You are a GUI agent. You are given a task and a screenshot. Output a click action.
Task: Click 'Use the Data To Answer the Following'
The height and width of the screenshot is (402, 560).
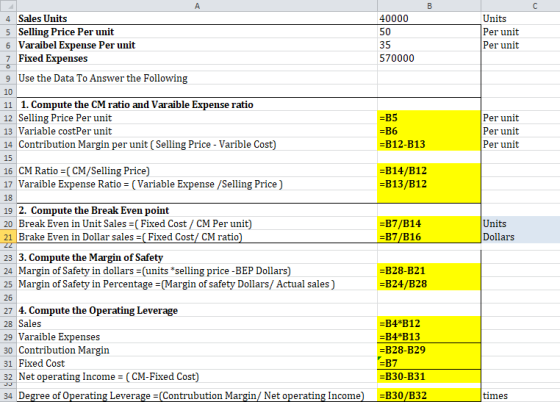pyautogui.click(x=197, y=78)
